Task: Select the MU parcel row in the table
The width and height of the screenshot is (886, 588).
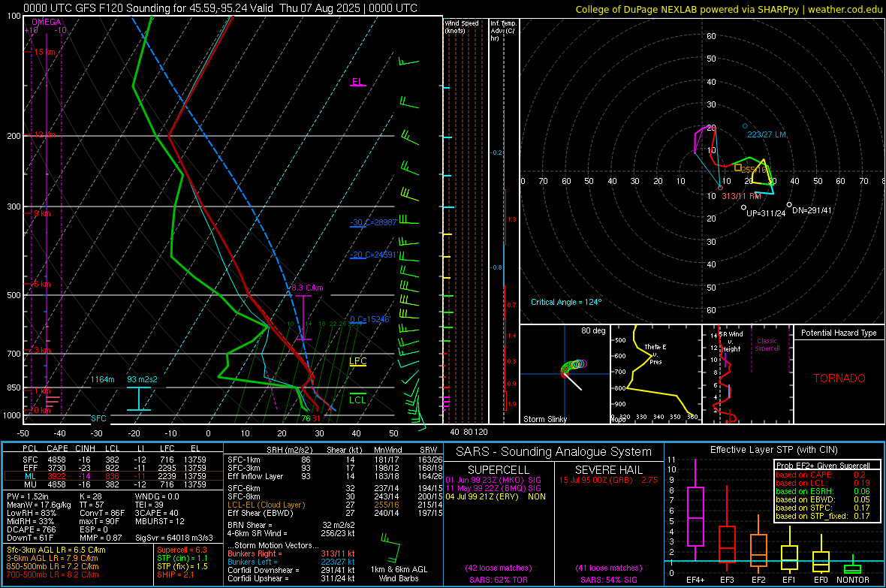Action: click(x=113, y=484)
